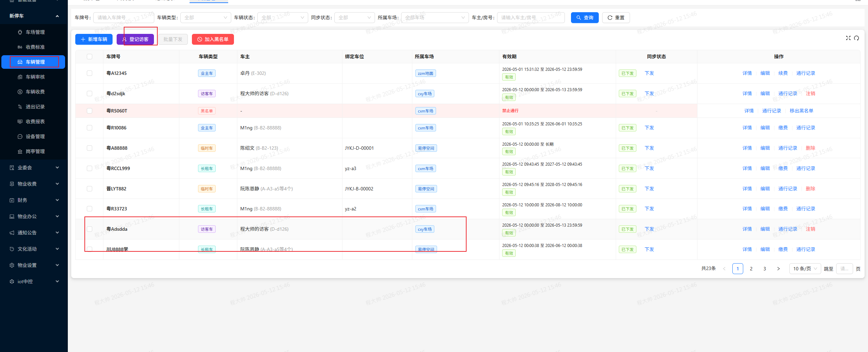Check the row for 粤R5060T
The width and height of the screenshot is (868, 352).
click(90, 111)
